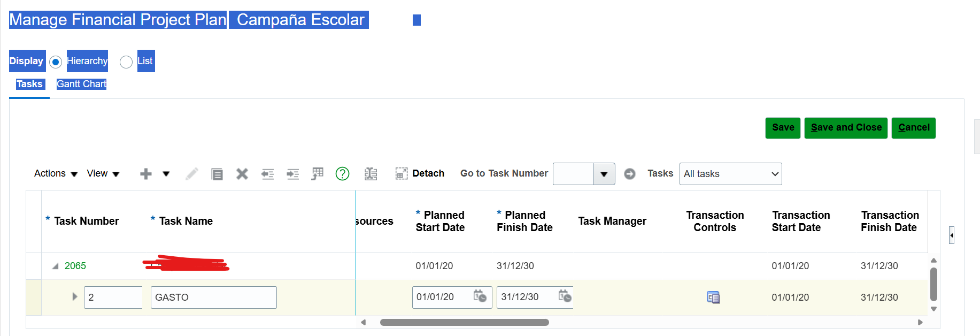Click the Cancel button

pos(913,127)
